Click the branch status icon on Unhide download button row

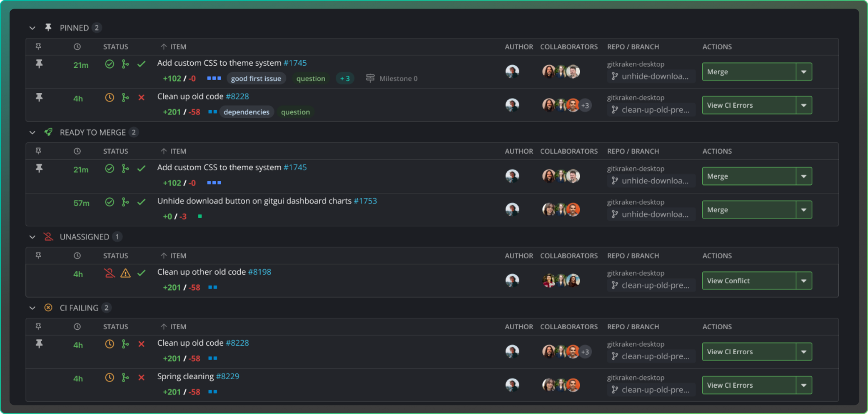(x=125, y=203)
